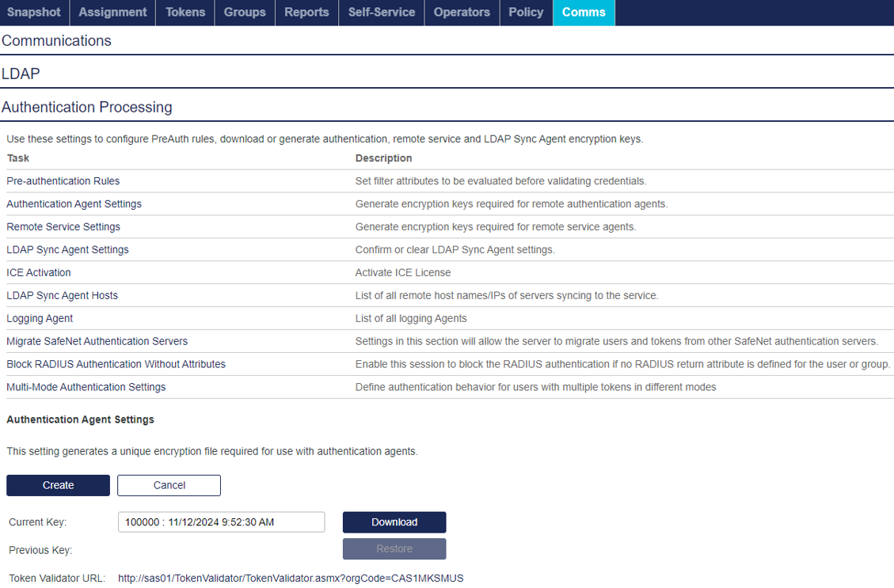Viewport: 894px width, 588px height.
Task: Open the Policy tab
Action: pos(527,13)
